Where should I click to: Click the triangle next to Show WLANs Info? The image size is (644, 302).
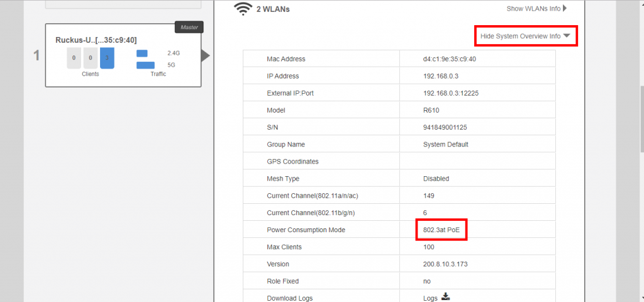565,9
